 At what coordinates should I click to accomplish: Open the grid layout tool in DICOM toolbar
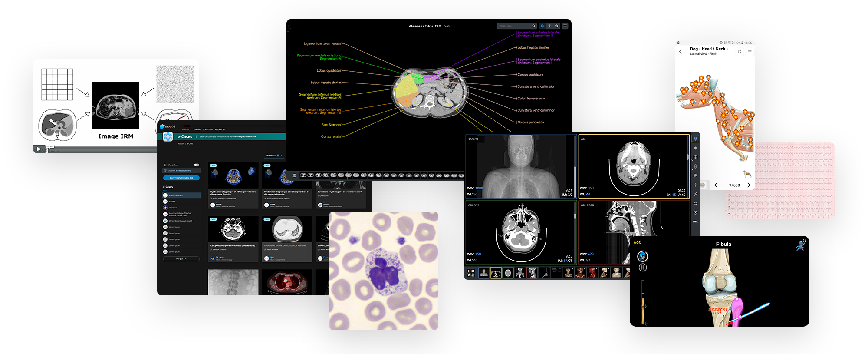pos(695,157)
